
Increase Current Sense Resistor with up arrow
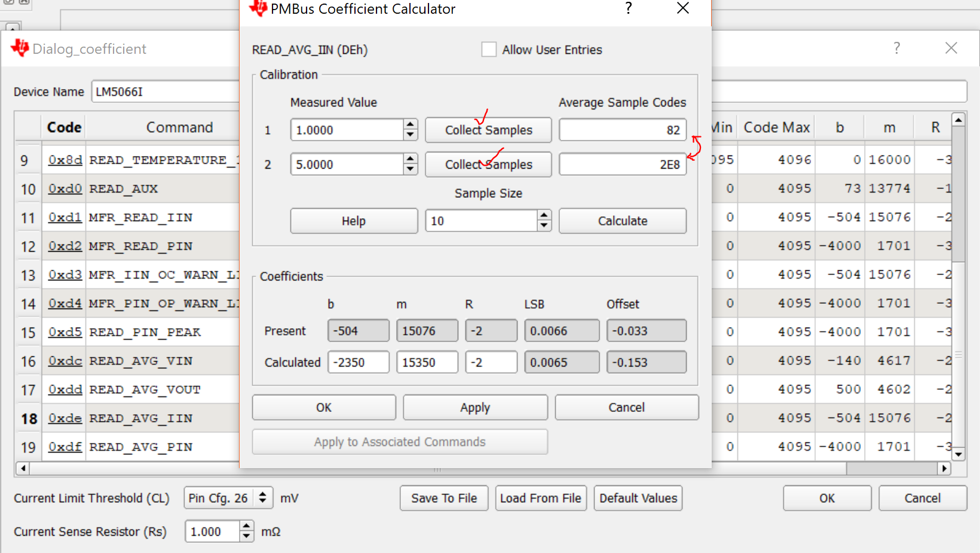(x=247, y=526)
